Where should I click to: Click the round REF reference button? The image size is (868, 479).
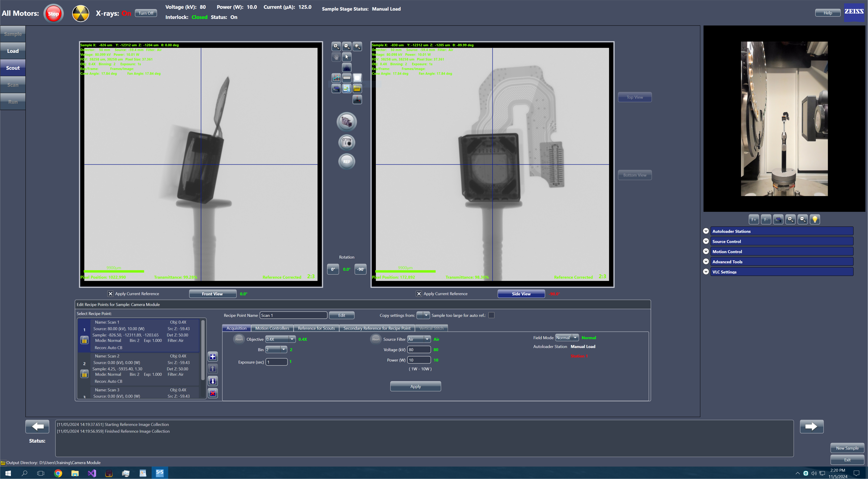346,161
